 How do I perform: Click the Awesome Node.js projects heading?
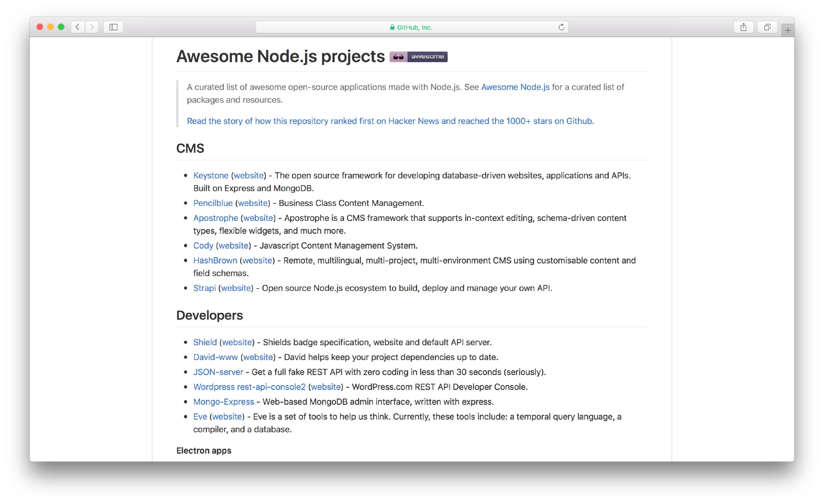pos(280,57)
